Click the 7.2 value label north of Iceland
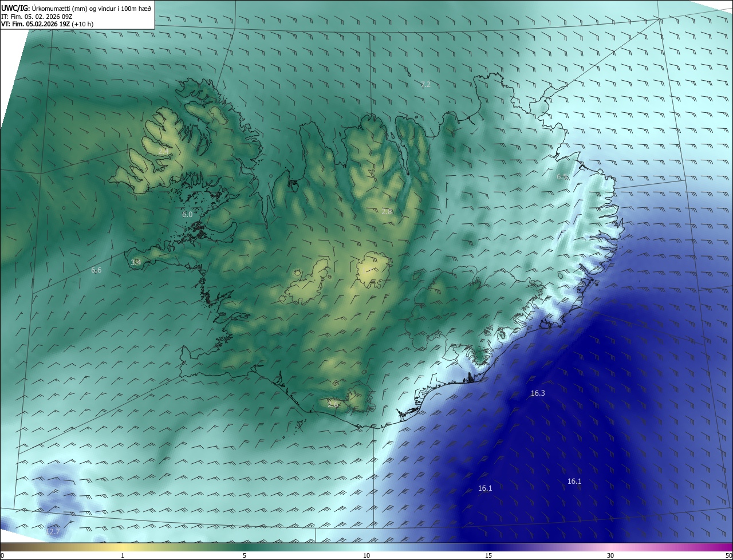Screen dimensions: 733x560 tap(425, 84)
